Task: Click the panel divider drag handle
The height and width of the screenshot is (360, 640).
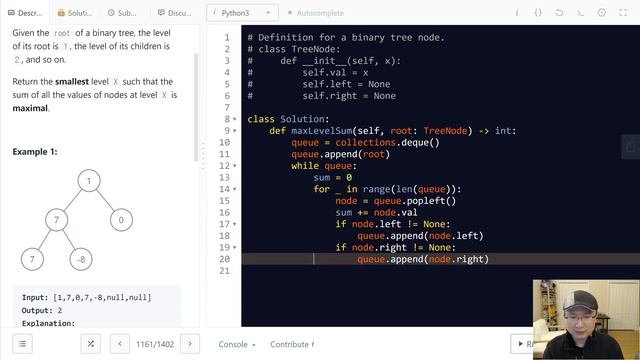Action: pos(203,155)
